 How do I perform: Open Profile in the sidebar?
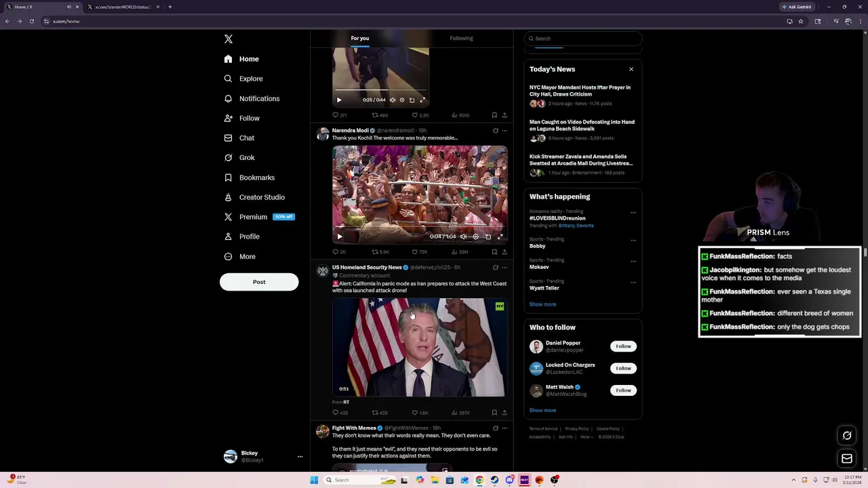coord(242,237)
